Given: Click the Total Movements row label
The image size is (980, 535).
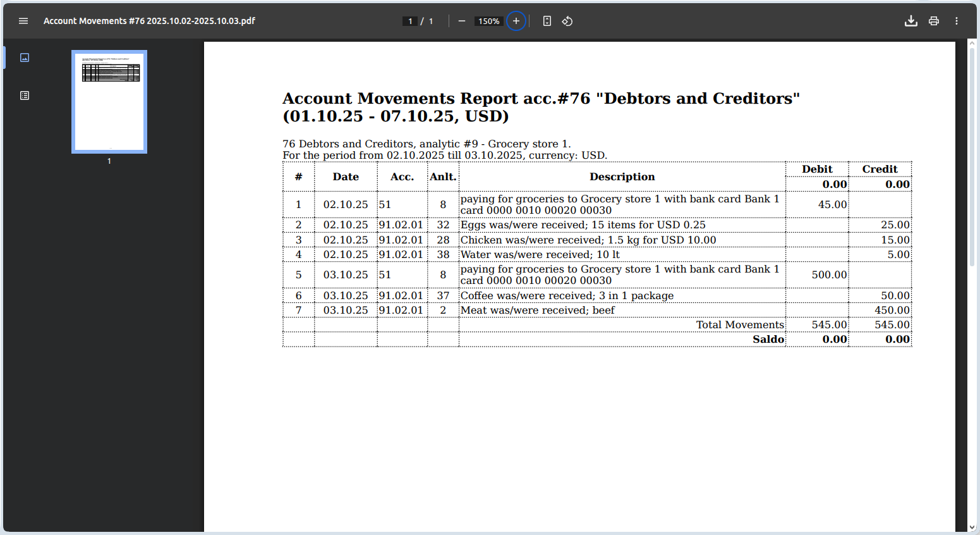Looking at the screenshot, I should click(x=739, y=324).
